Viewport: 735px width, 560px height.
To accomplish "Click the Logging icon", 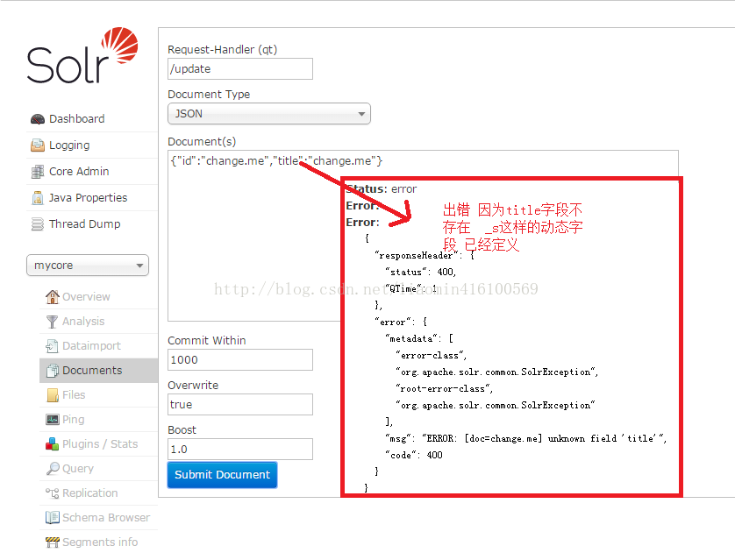I will [x=38, y=145].
